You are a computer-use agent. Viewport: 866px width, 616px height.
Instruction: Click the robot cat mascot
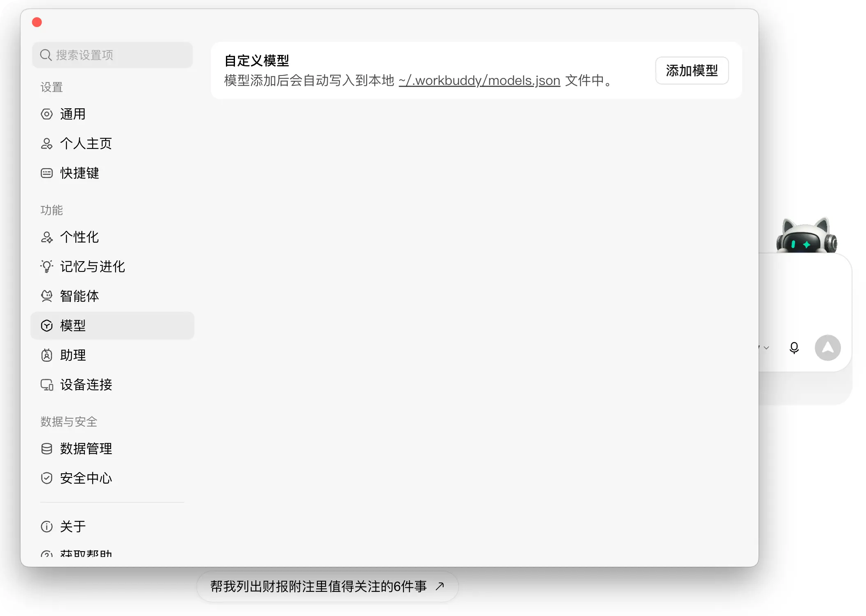[x=806, y=235]
